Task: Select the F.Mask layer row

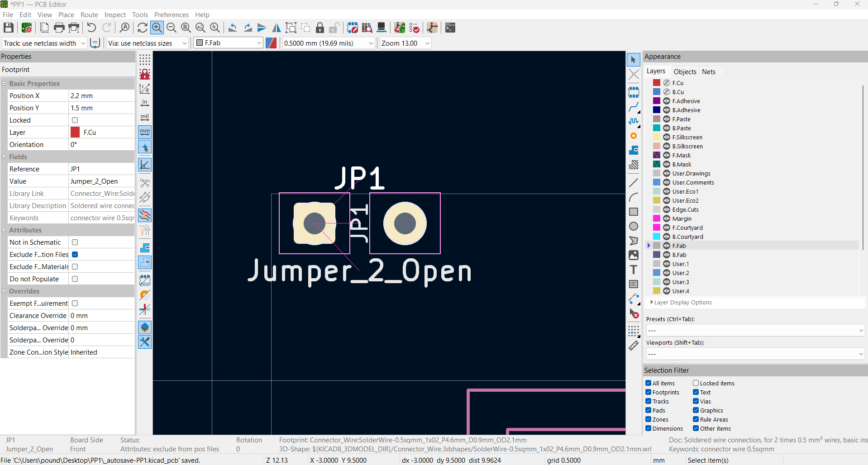Action: point(682,155)
